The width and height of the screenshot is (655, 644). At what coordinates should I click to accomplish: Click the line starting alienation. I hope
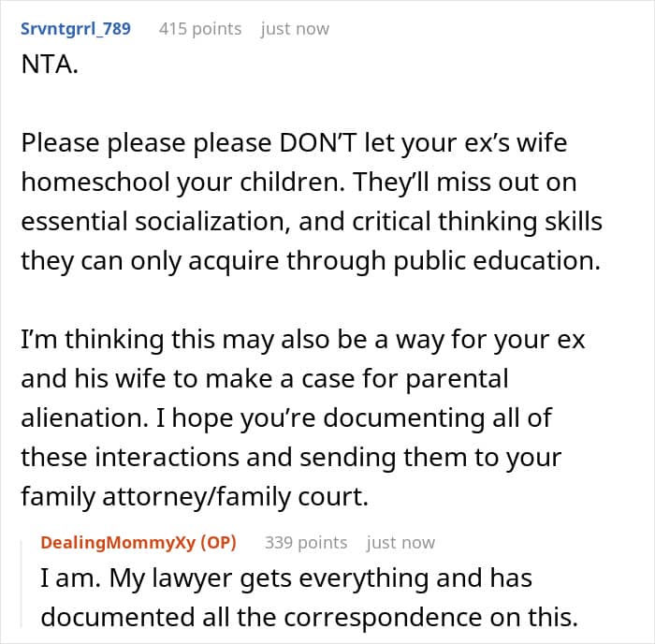(286, 418)
